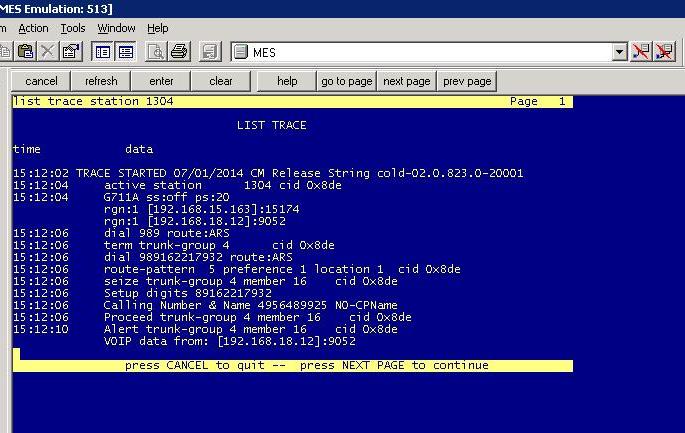The image size is (685, 433).
Task: Click the next page button
Action: [x=407, y=81]
